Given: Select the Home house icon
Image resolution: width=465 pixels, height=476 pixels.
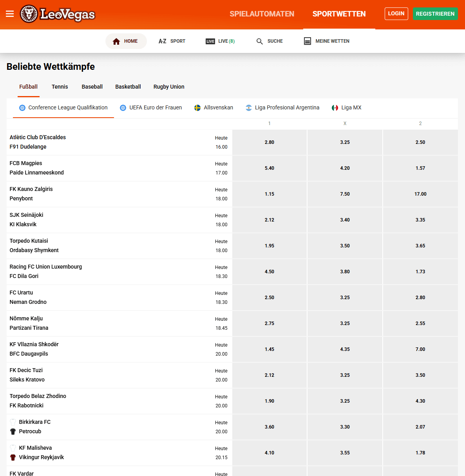Looking at the screenshot, I should coord(116,41).
